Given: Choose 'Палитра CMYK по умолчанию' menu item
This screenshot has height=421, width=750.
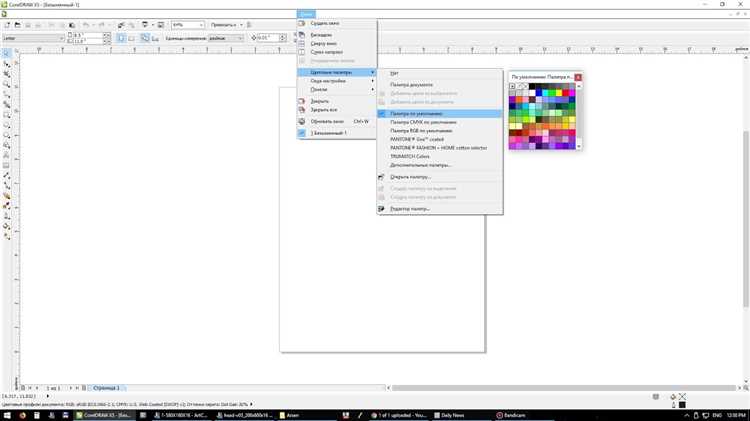Looking at the screenshot, I should [x=421, y=122].
